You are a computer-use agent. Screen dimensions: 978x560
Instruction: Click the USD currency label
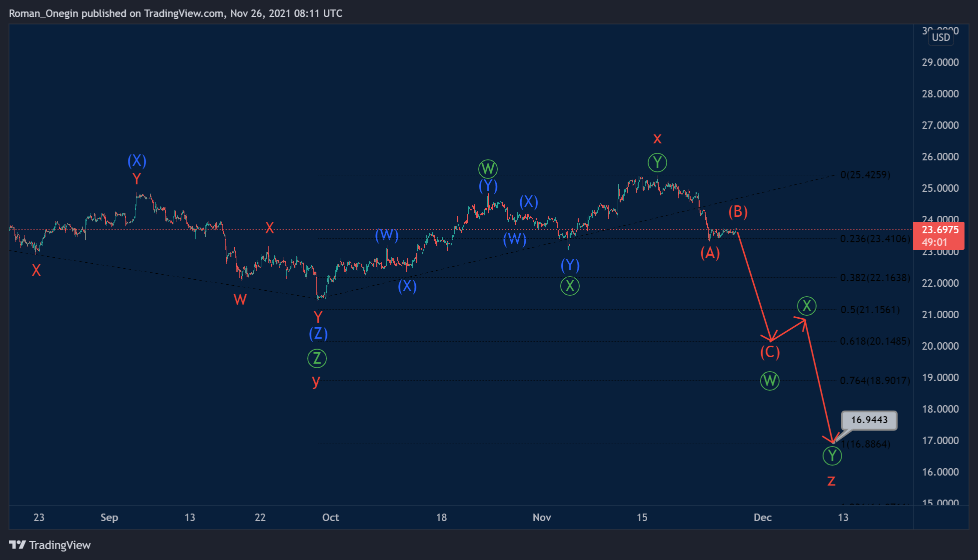(941, 37)
